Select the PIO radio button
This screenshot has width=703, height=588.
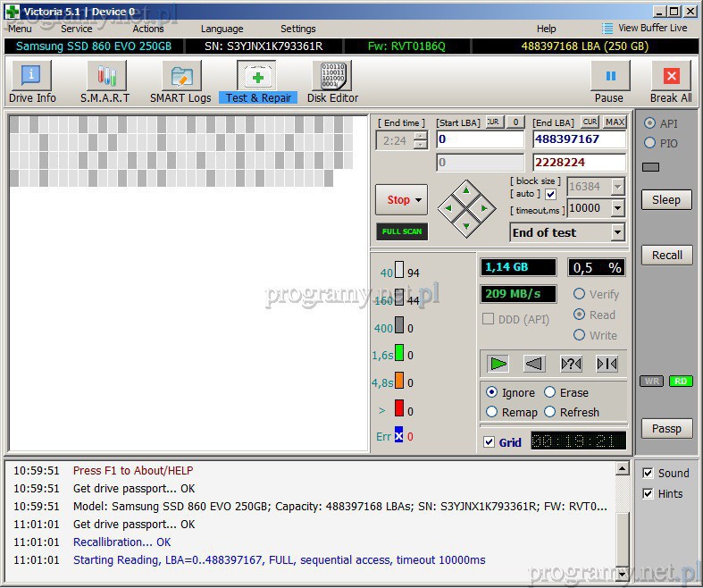pos(649,143)
